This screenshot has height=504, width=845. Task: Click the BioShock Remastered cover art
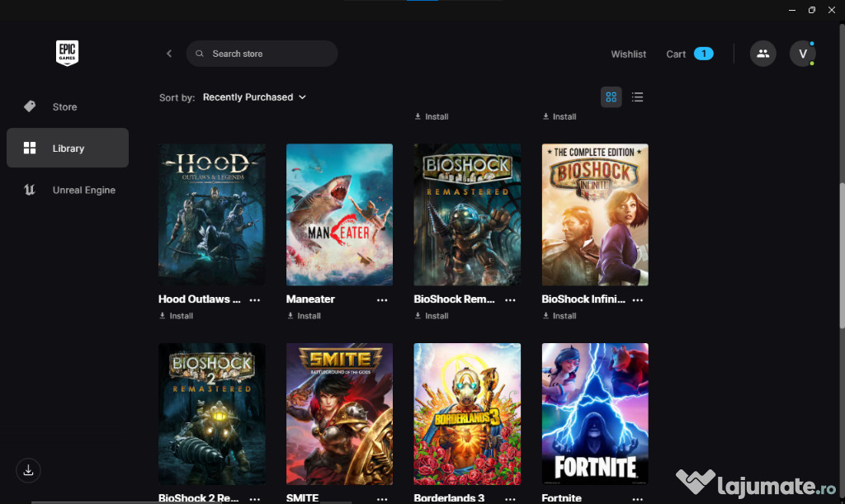[x=467, y=214]
